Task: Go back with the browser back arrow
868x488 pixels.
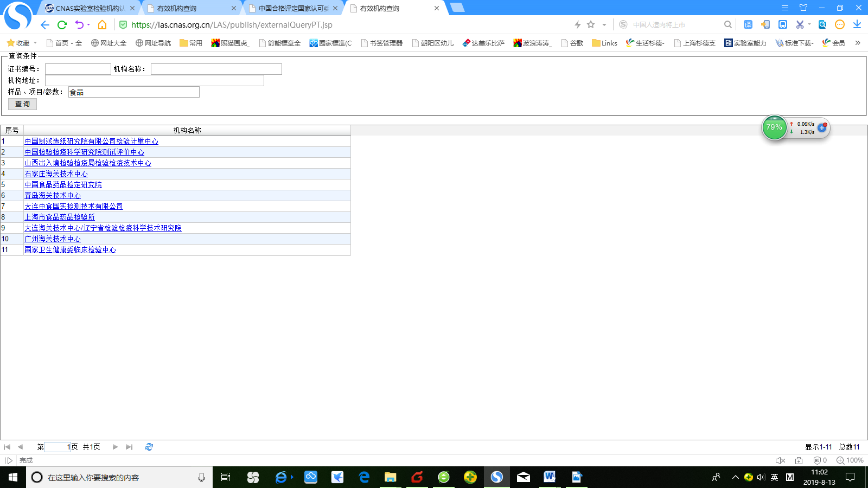Action: [45, 25]
